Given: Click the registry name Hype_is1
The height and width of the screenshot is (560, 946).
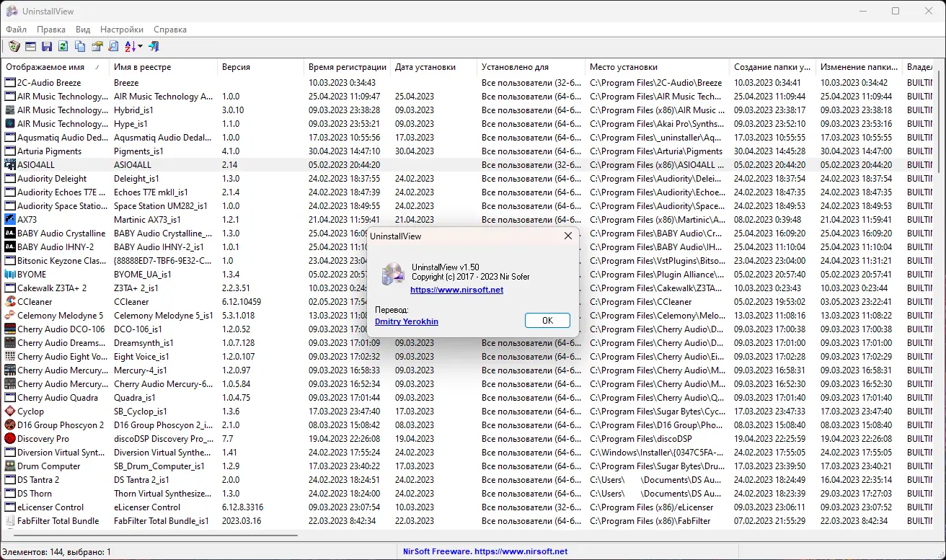Looking at the screenshot, I should (x=131, y=124).
